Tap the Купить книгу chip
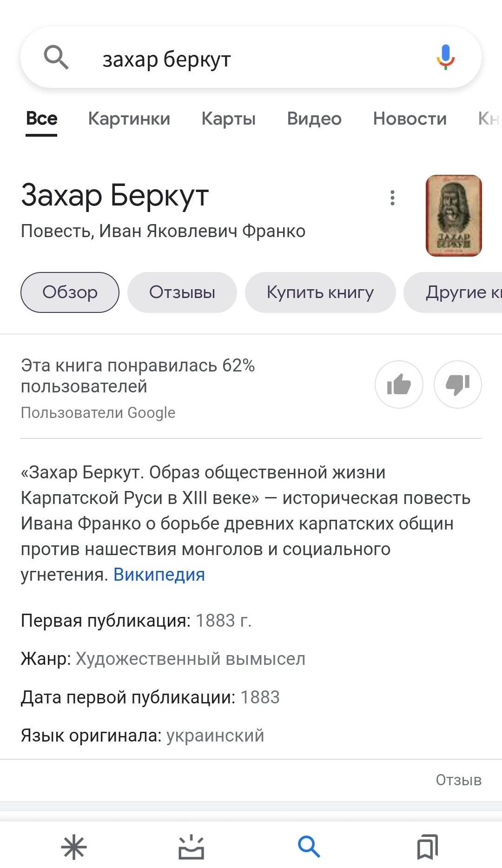This screenshot has height=868, width=502. [320, 292]
